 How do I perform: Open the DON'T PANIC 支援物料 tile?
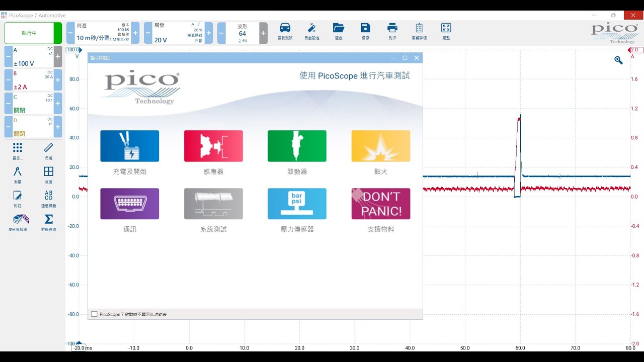(381, 204)
